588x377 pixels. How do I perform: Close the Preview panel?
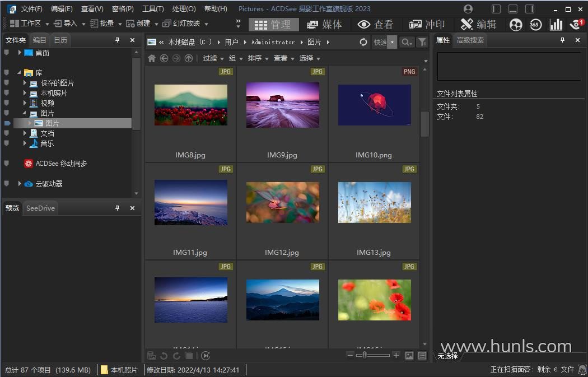tap(132, 208)
